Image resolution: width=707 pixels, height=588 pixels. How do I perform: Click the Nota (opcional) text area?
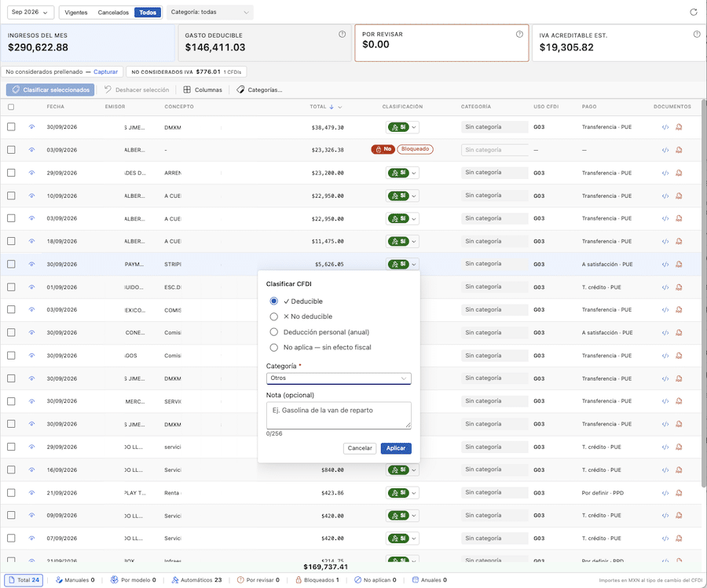tap(339, 415)
